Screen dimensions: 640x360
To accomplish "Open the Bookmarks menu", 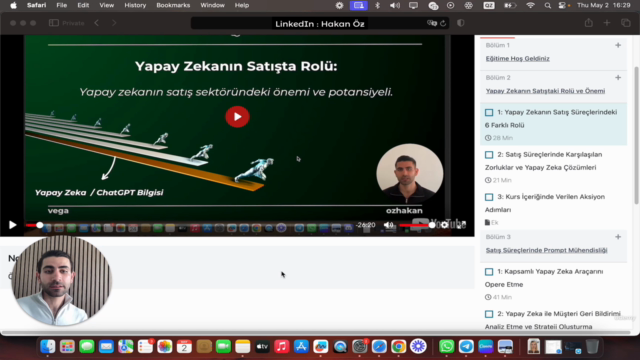I will pyautogui.click(x=173, y=5).
